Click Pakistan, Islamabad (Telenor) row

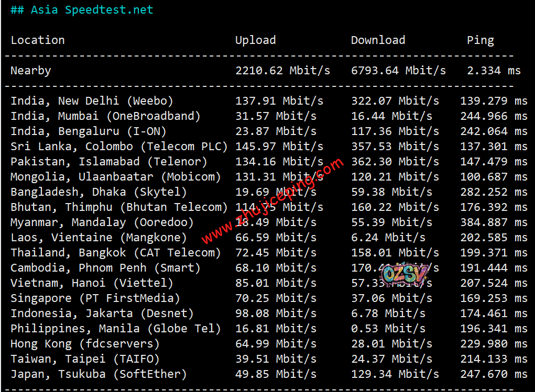pos(108,162)
